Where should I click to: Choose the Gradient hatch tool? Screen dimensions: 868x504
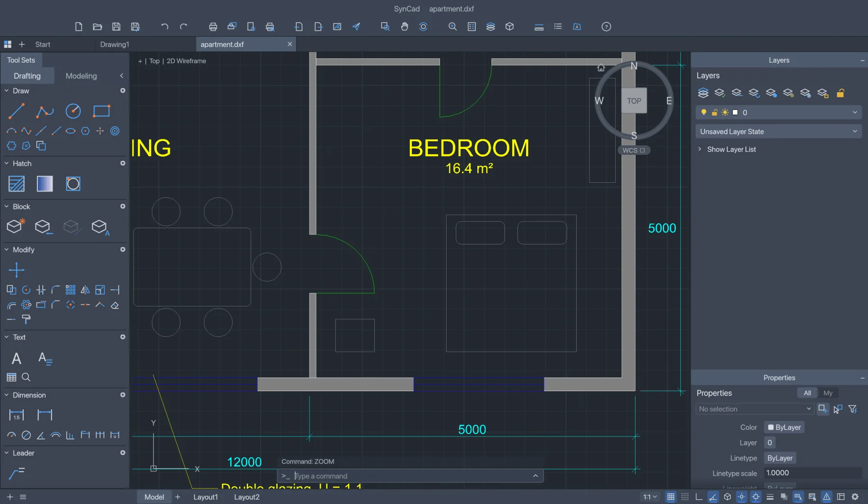pos(45,184)
